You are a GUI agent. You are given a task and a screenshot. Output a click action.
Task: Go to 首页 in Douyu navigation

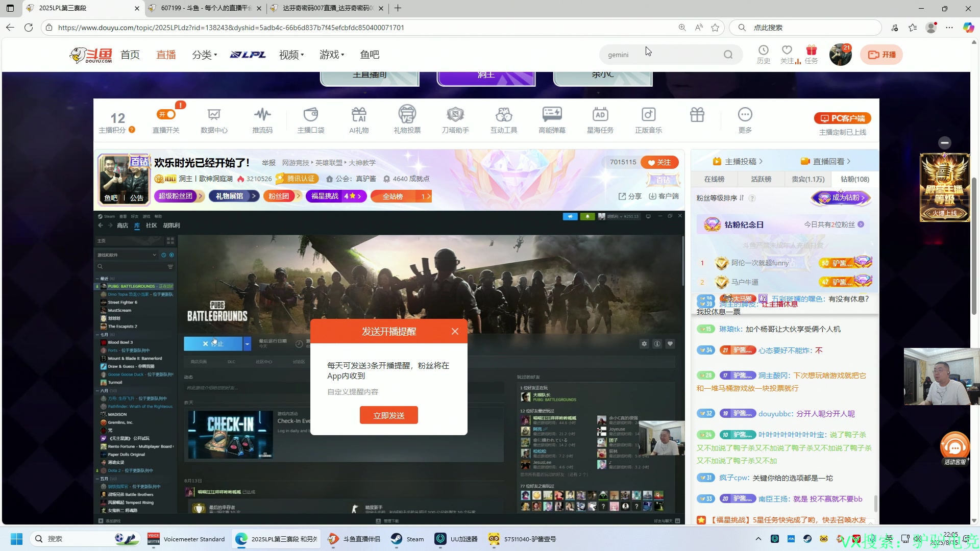tap(130, 55)
